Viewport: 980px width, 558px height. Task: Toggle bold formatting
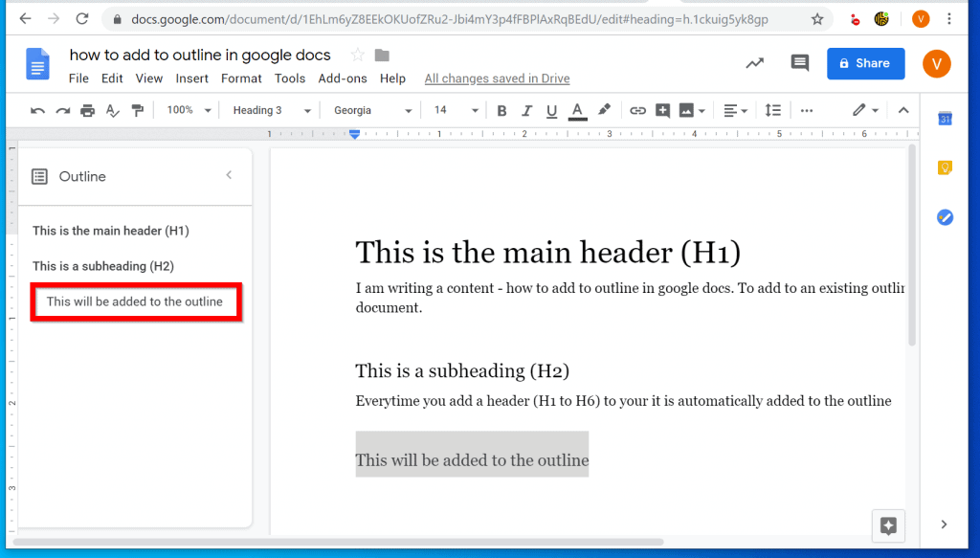501,111
